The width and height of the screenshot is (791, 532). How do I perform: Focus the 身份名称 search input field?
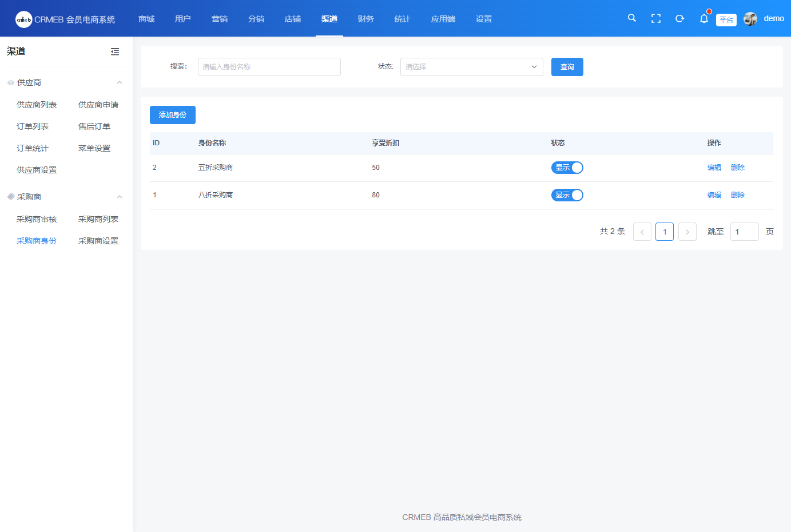coord(269,67)
